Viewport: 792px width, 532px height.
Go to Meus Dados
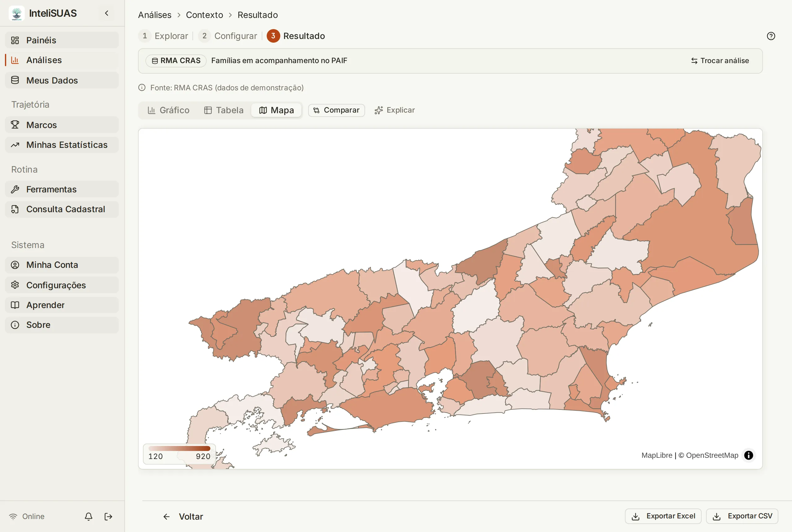pos(62,80)
